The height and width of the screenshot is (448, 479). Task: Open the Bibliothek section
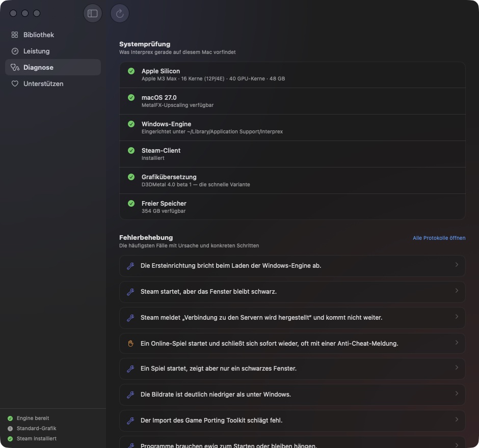click(53, 35)
